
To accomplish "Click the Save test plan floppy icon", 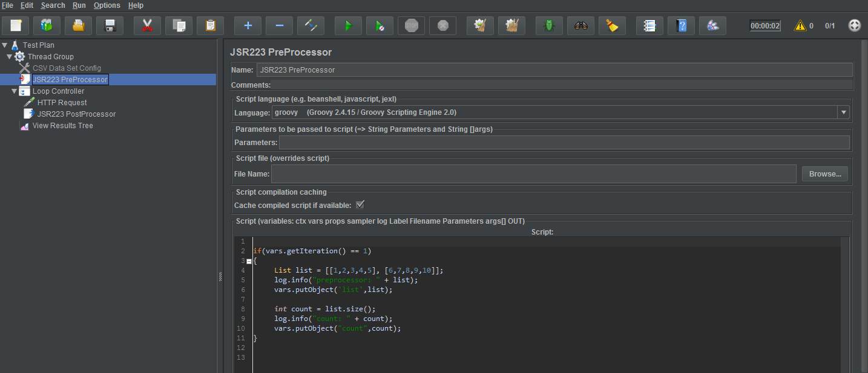I will tap(110, 25).
